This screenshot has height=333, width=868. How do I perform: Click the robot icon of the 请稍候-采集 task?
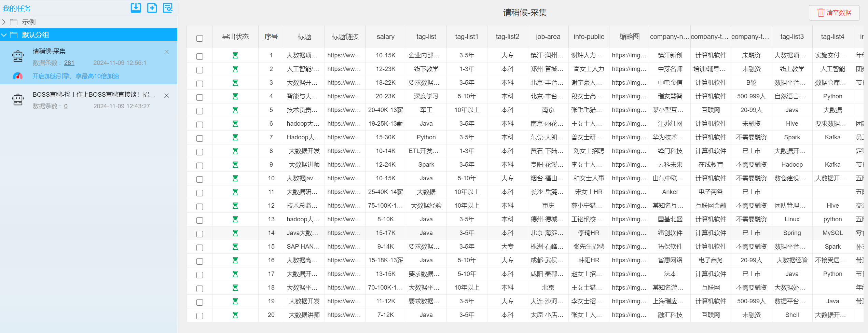click(18, 56)
